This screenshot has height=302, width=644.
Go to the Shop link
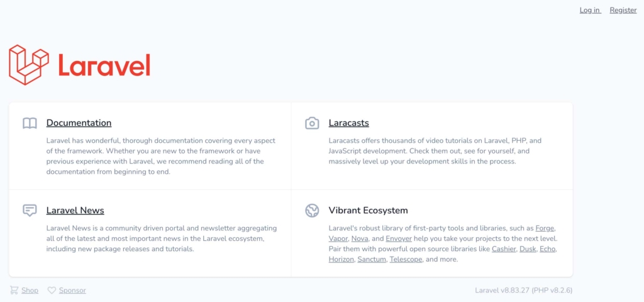[30, 291]
